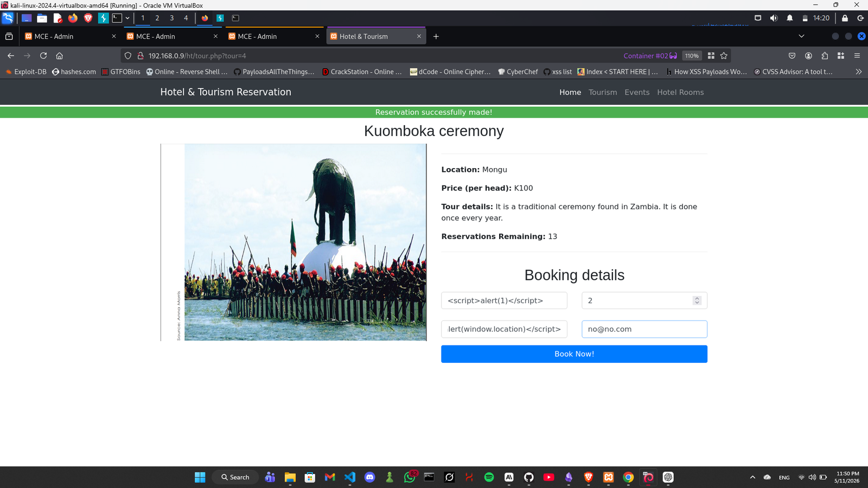Reload the current page
This screenshot has height=488, width=868.
coord(43,56)
